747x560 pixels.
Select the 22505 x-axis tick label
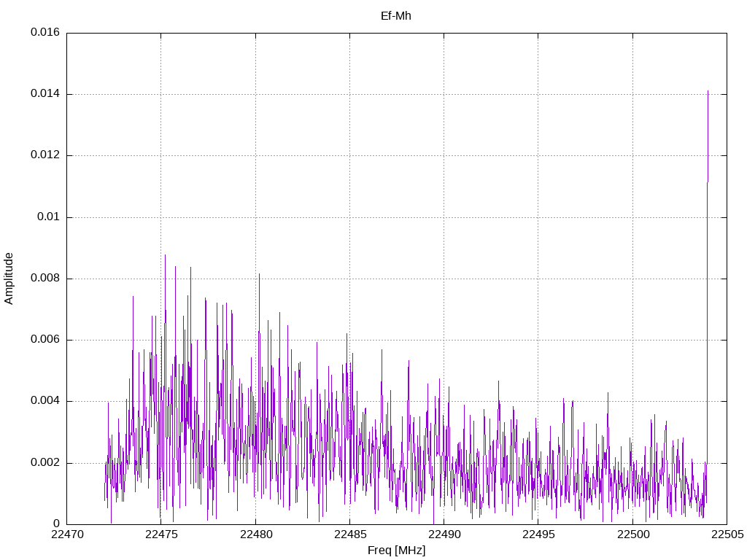(727, 535)
